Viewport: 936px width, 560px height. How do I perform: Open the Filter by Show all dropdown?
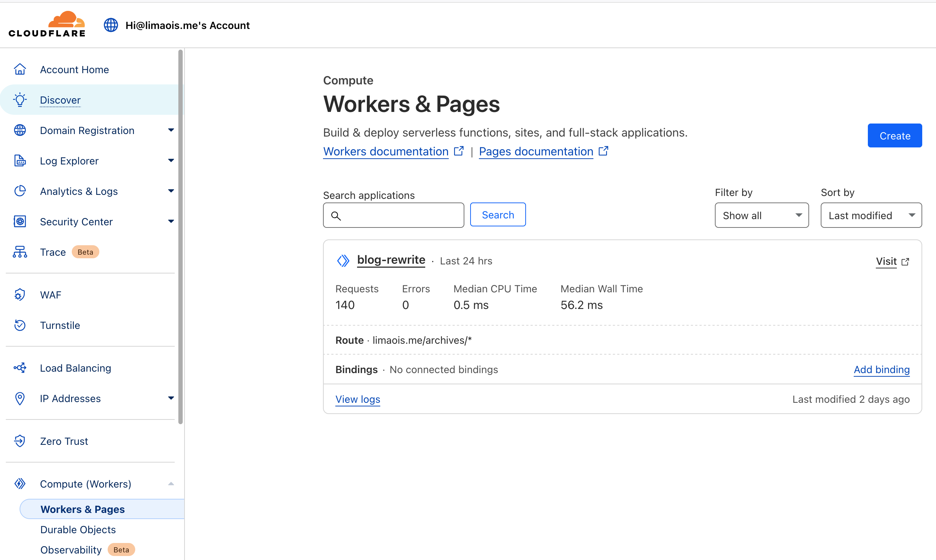(x=762, y=215)
